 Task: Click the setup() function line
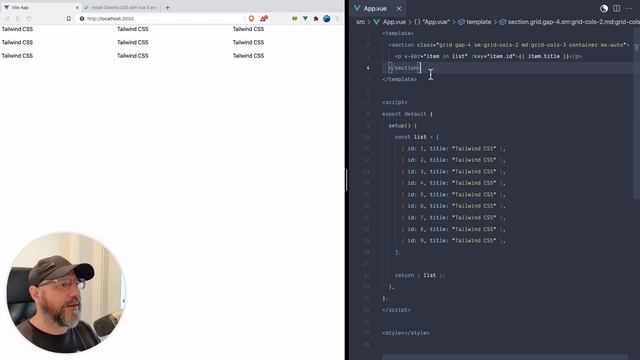pyautogui.click(x=403, y=126)
